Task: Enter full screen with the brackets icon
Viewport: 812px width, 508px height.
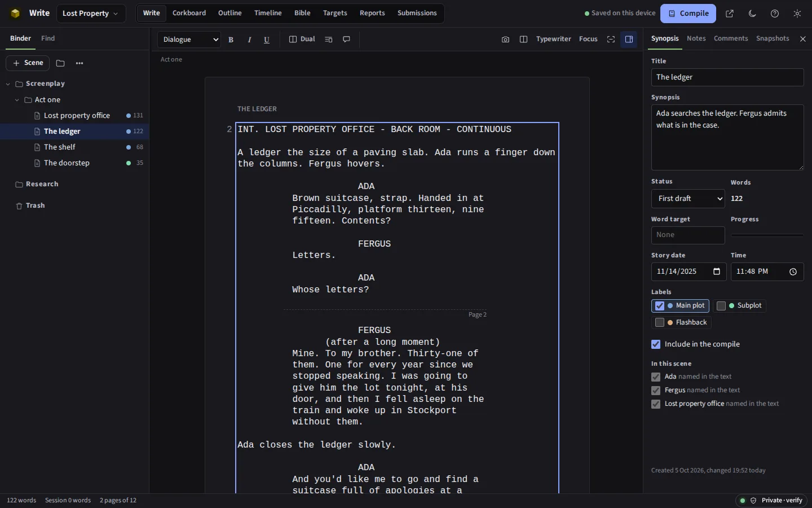Action: (611, 40)
